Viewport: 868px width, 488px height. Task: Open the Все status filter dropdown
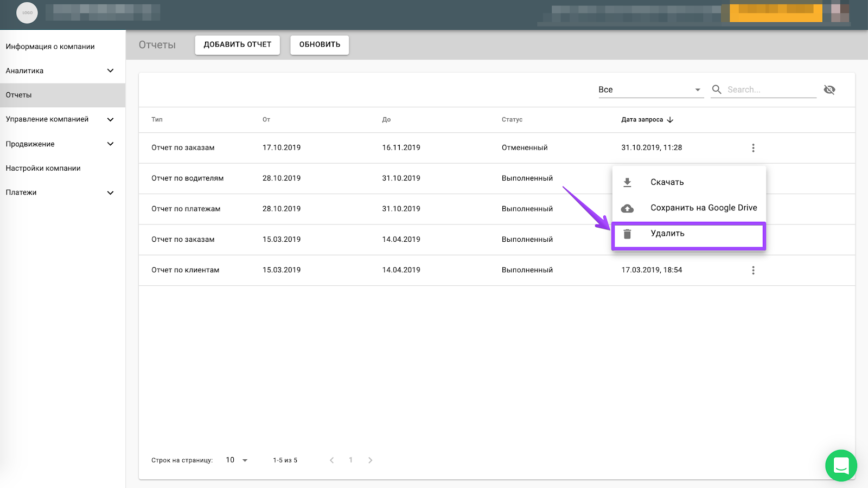tap(650, 90)
